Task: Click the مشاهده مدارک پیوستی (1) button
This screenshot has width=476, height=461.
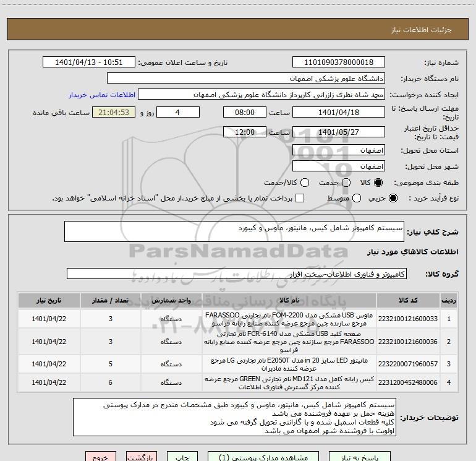Action: [x=263, y=457]
